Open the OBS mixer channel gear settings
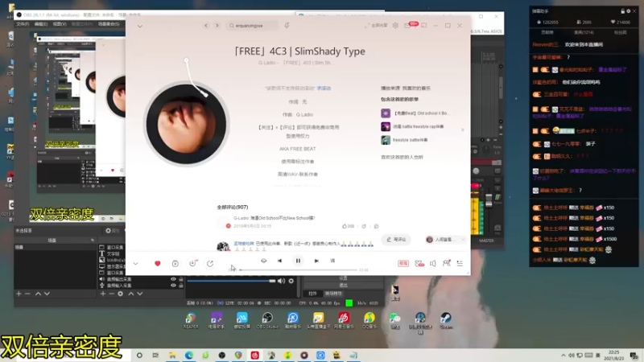Image resolution: width=644 pixels, height=362 pixels. click(291, 281)
